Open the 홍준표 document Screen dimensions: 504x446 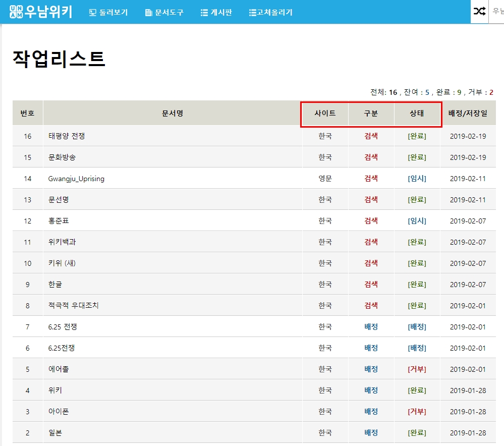(x=59, y=221)
